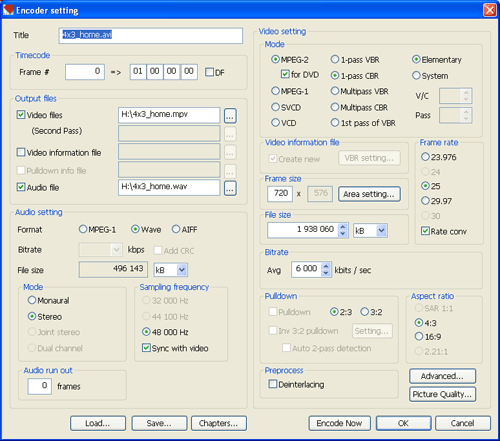This screenshot has height=441, width=500.
Task: Select the SVCD mode
Action: [275, 107]
